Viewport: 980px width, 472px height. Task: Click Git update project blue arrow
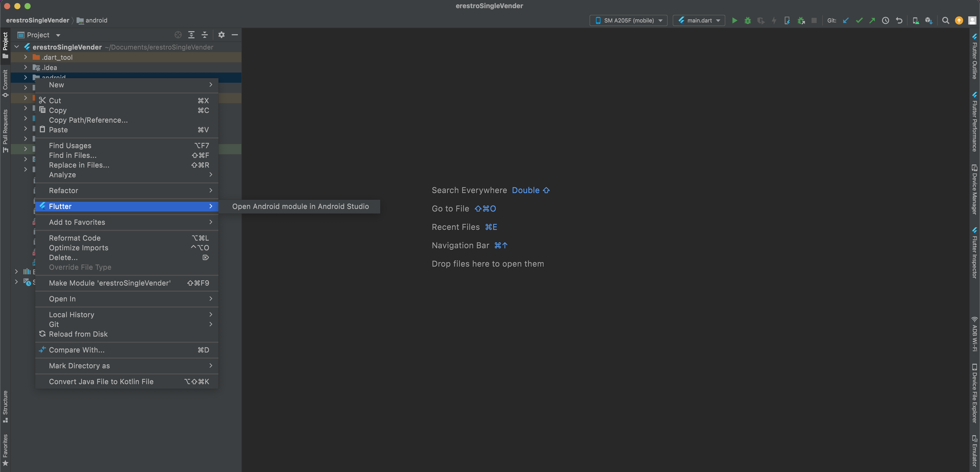tap(845, 20)
